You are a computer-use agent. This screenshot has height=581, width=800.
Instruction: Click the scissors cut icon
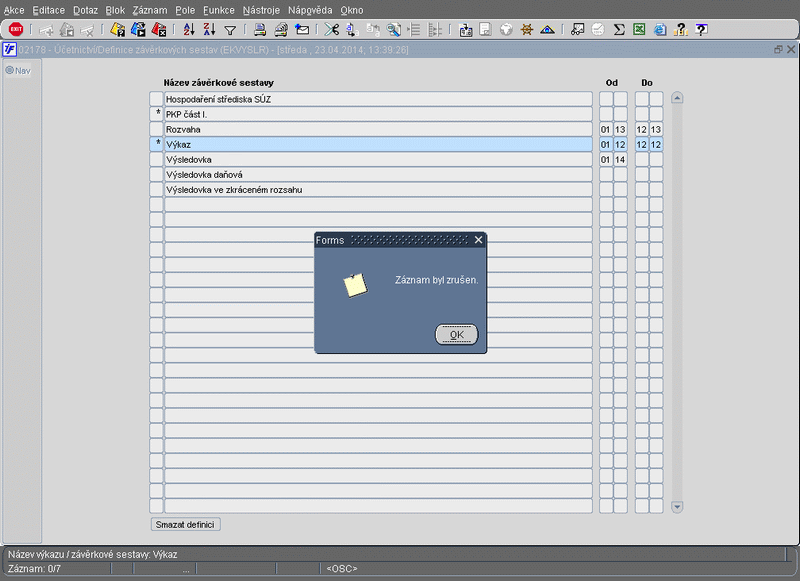[x=331, y=30]
